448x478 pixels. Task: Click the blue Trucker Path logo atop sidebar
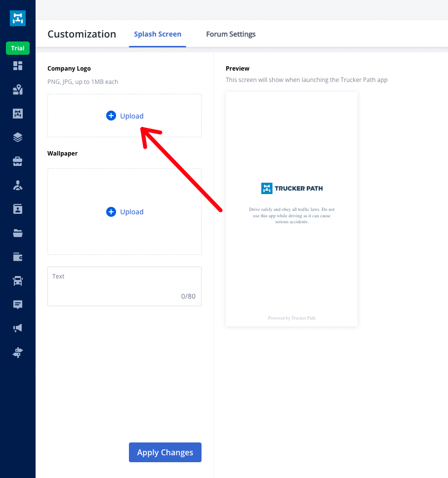click(18, 18)
